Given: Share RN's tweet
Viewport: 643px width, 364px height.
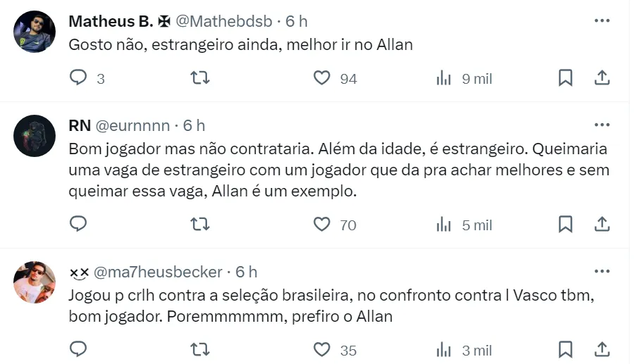Looking at the screenshot, I should tap(602, 225).
